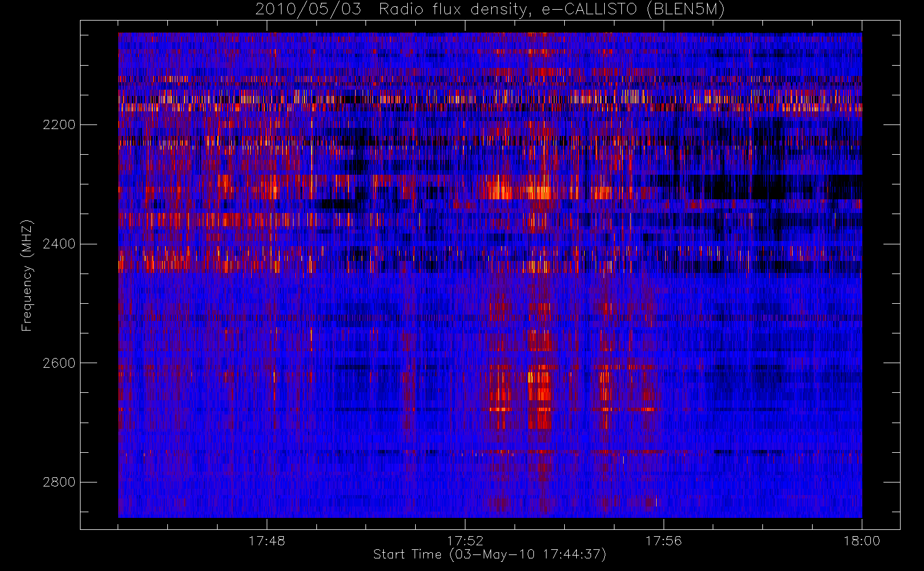The height and width of the screenshot is (571, 924).
Task: Select the 2800 frequency tick label
Action: (x=59, y=482)
